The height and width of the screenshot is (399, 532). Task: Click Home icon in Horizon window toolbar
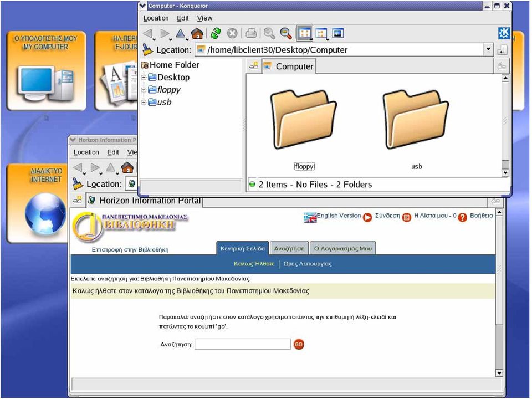click(x=127, y=167)
